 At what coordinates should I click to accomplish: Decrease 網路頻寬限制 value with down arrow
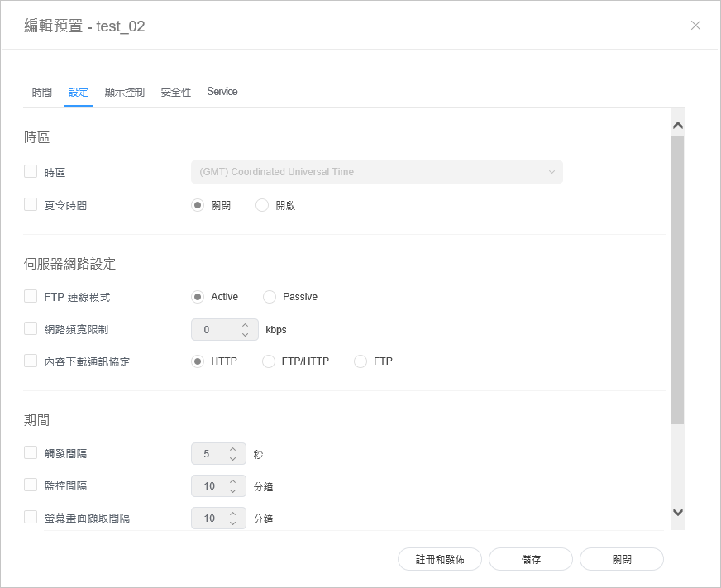tap(246, 335)
